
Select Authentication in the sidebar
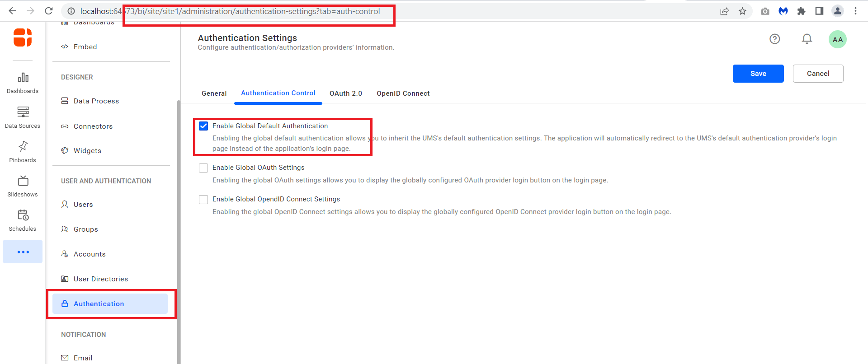[110, 304]
